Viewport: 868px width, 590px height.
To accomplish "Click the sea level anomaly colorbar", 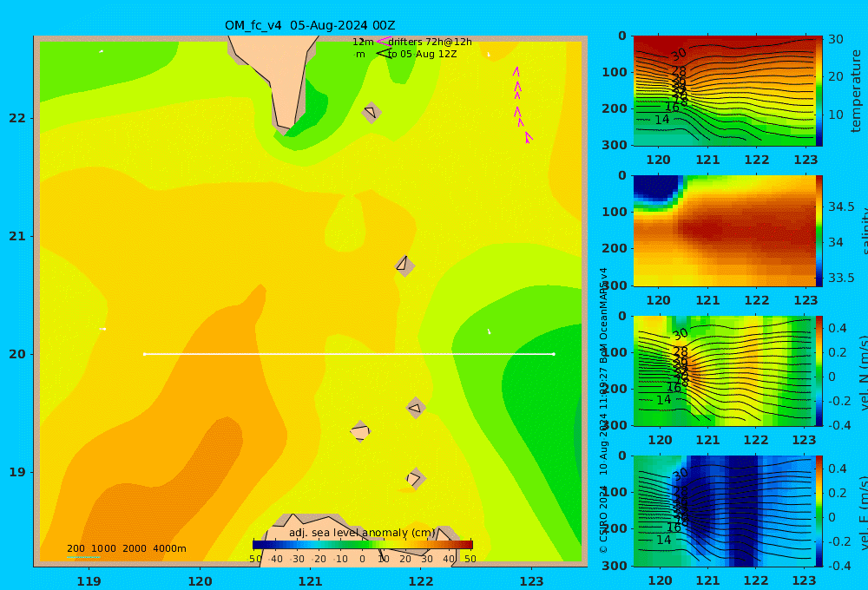I will pyautogui.click(x=363, y=545).
